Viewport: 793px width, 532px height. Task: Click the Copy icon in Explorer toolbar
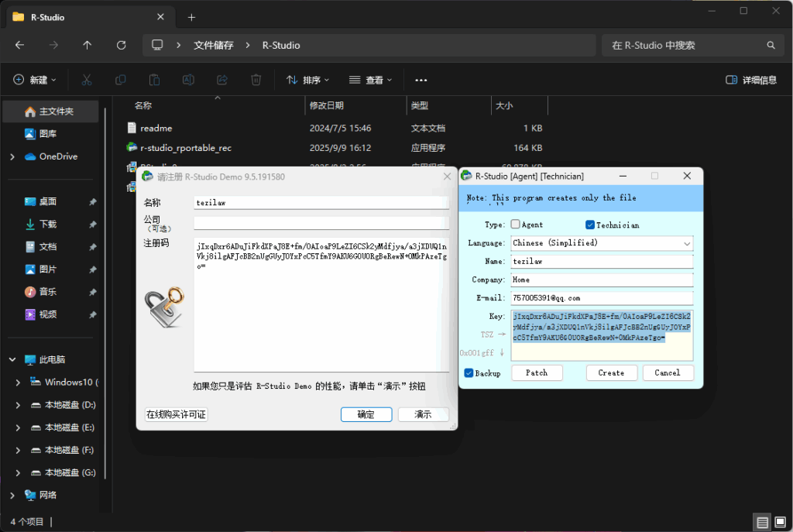(120, 80)
